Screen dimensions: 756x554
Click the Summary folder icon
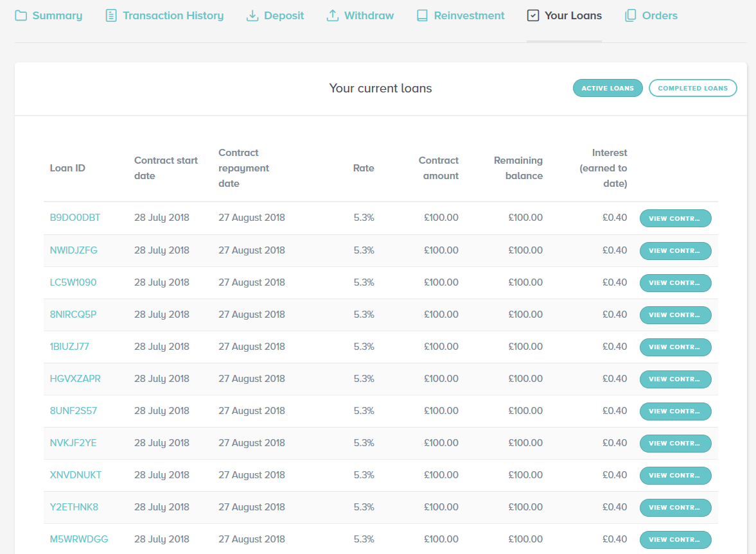tap(21, 15)
